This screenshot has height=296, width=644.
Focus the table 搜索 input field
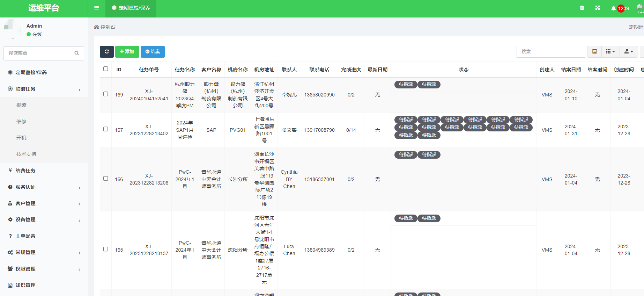pos(551,51)
